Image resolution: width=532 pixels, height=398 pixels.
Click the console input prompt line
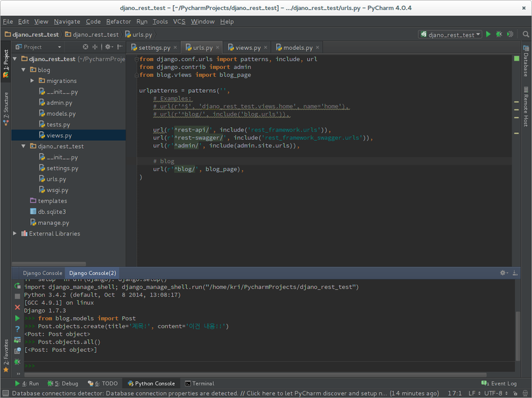point(270,366)
